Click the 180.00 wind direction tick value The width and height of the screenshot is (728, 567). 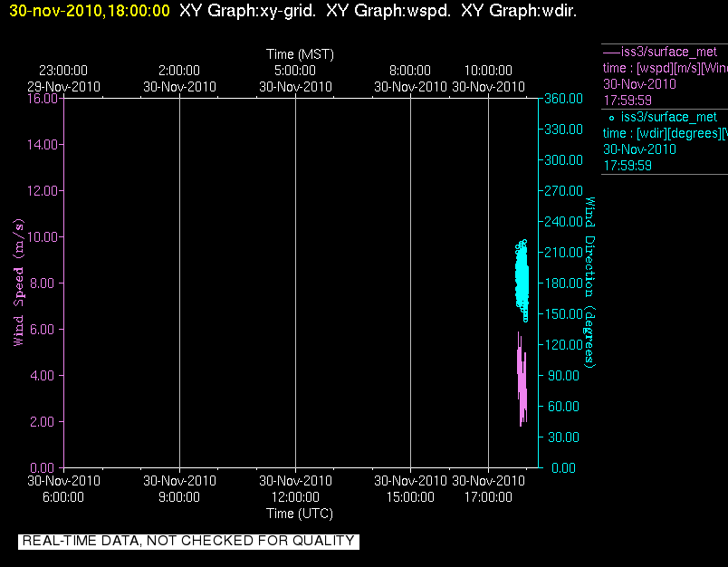563,283
